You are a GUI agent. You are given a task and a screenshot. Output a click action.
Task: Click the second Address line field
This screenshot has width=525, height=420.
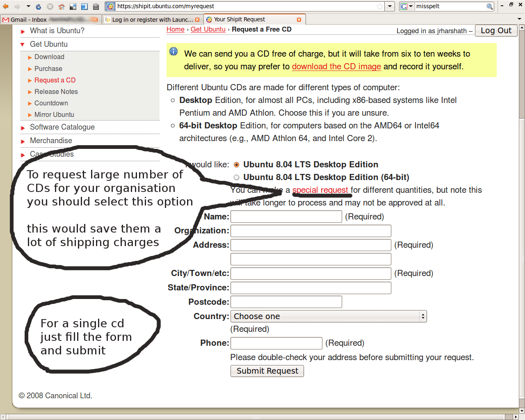[311, 259]
